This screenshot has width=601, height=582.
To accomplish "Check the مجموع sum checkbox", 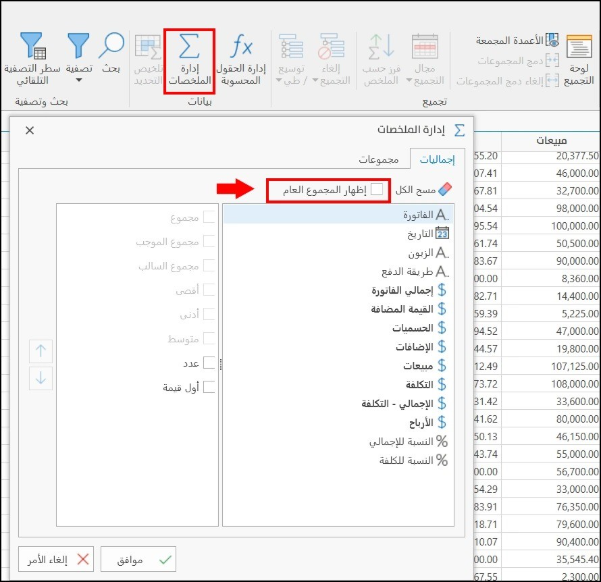I will pos(209,217).
